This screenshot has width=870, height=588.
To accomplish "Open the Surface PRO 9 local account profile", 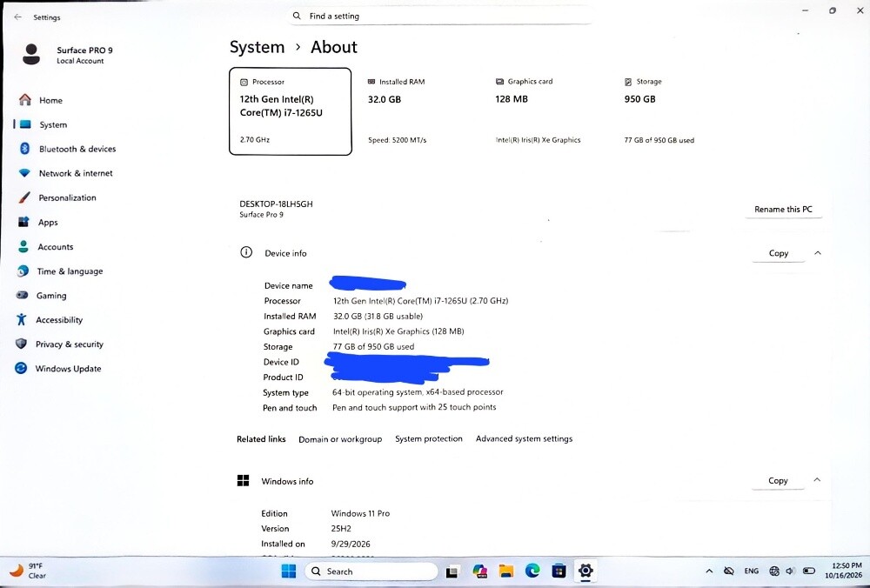I will (x=68, y=55).
